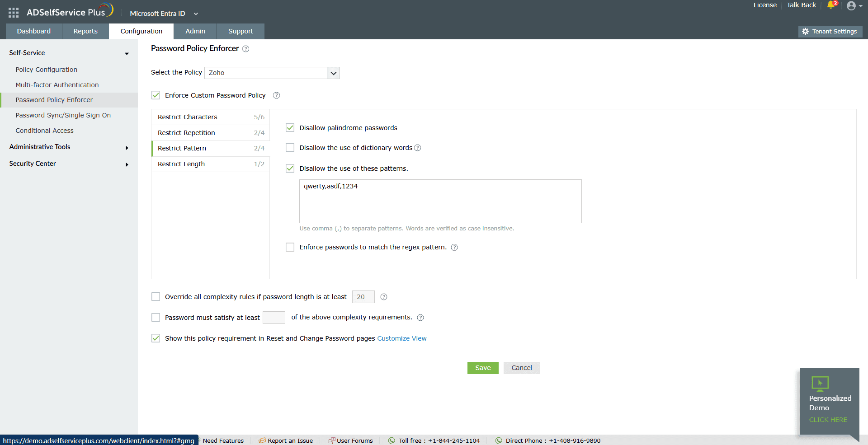Open Policy Configuration in sidebar

coord(46,70)
